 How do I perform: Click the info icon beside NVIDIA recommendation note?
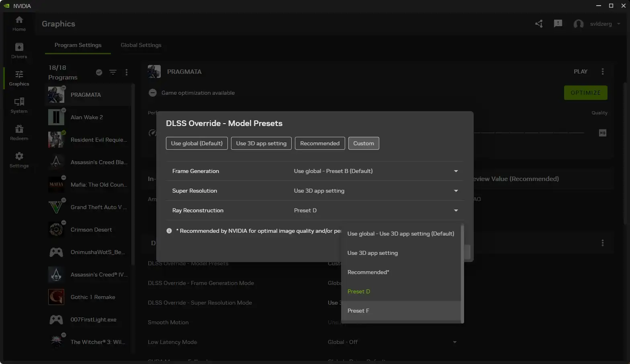click(169, 231)
